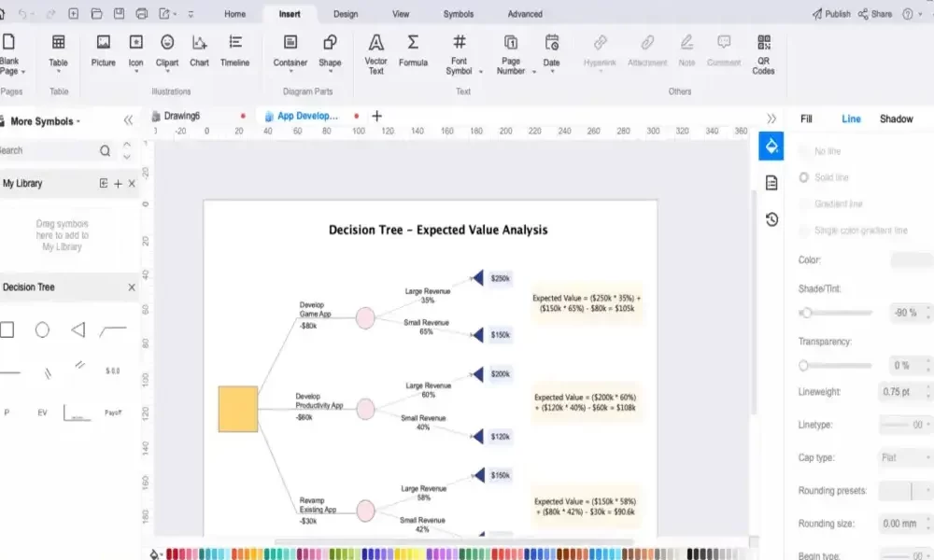Add a Blank Page

point(8,54)
